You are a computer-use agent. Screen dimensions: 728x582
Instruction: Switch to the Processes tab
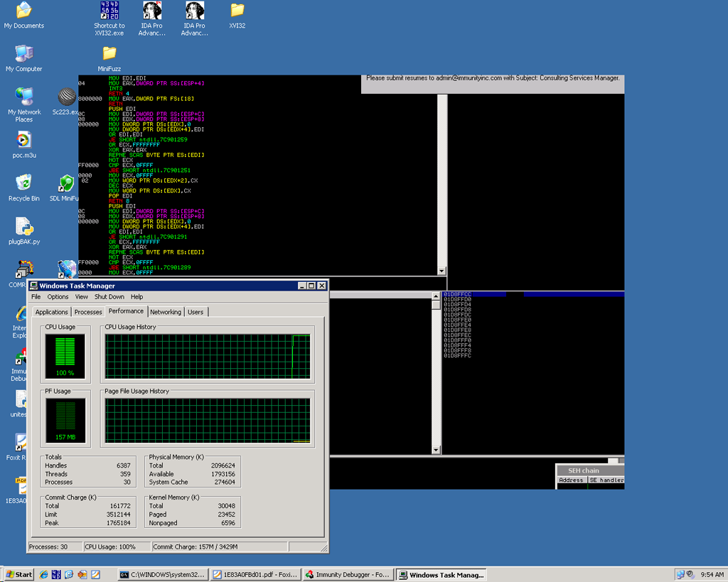click(88, 312)
